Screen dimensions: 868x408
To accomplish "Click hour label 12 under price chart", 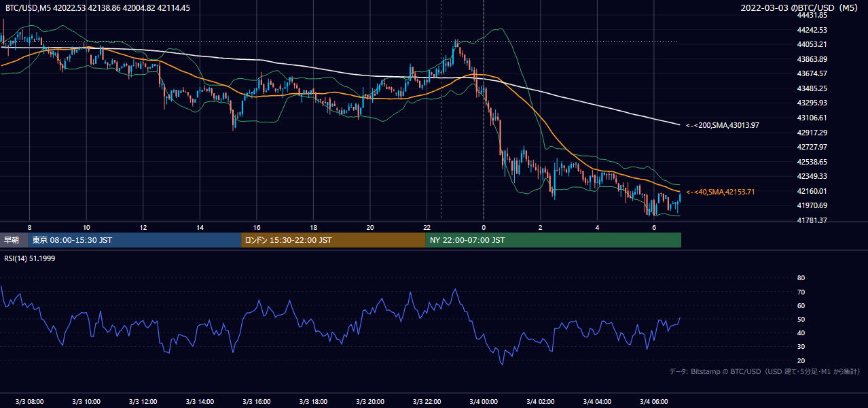I will tap(143, 227).
